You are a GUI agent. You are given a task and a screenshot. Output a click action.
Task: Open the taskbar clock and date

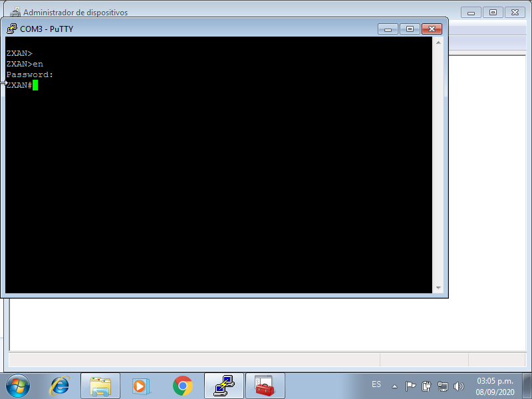pos(495,386)
